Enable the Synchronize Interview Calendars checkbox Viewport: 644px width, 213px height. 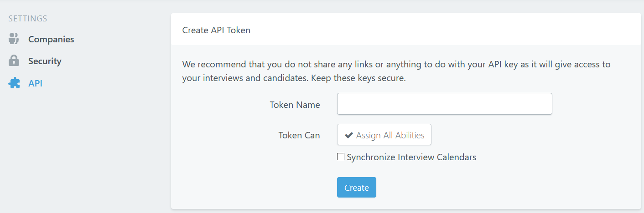[x=341, y=157]
